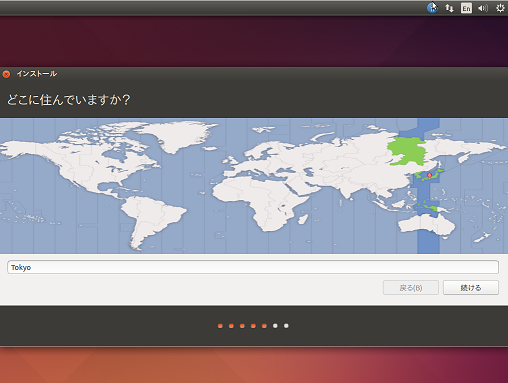Image resolution: width=508 pixels, height=383 pixels.
Task: Open the network connections indicator
Action: tap(449, 8)
